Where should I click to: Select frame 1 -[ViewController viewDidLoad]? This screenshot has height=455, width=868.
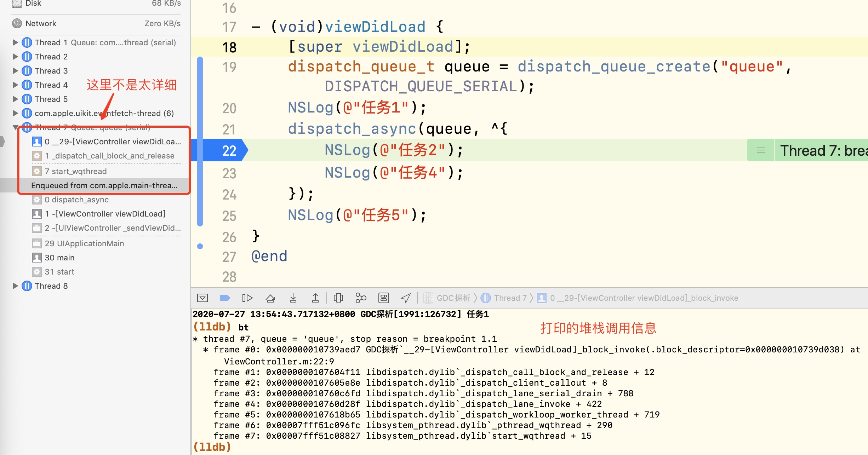[x=105, y=214]
